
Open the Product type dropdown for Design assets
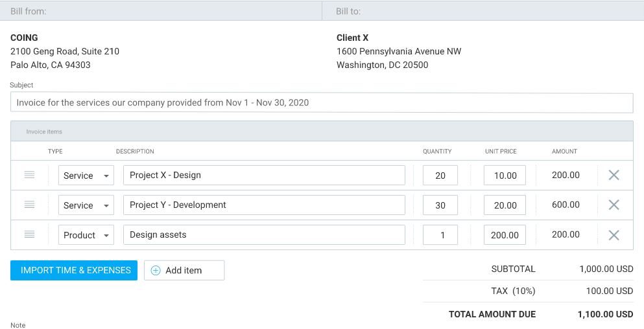[86, 235]
